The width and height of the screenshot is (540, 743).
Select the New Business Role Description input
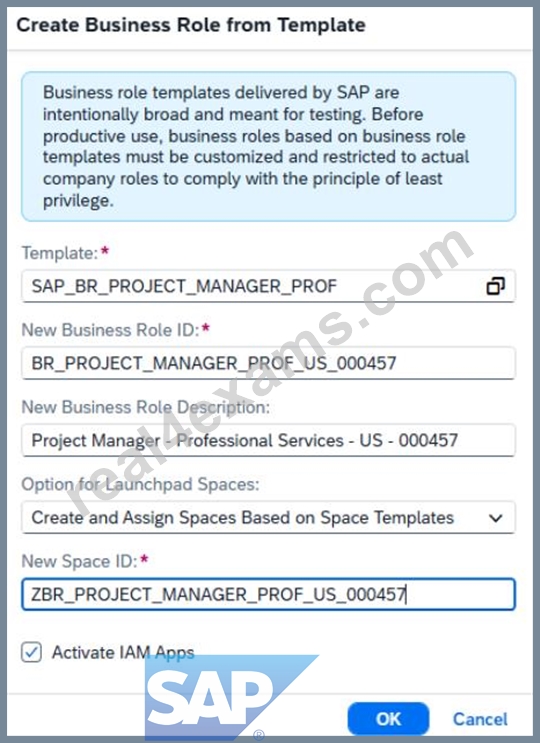click(x=268, y=441)
